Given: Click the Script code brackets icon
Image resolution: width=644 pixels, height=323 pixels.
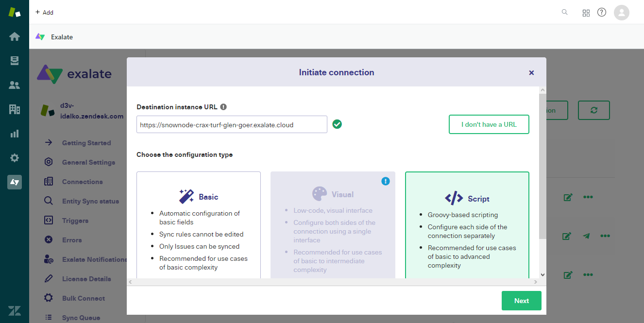Looking at the screenshot, I should pyautogui.click(x=454, y=198).
